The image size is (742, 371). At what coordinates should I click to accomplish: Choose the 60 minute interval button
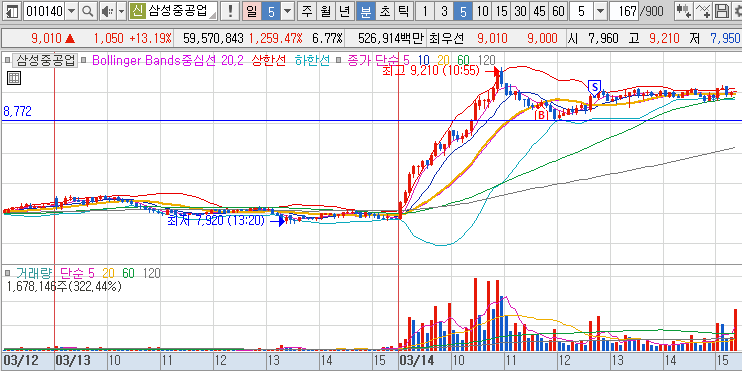click(558, 11)
